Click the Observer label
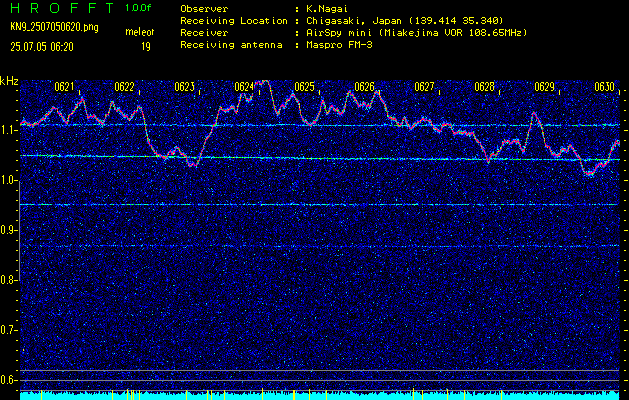 point(204,9)
